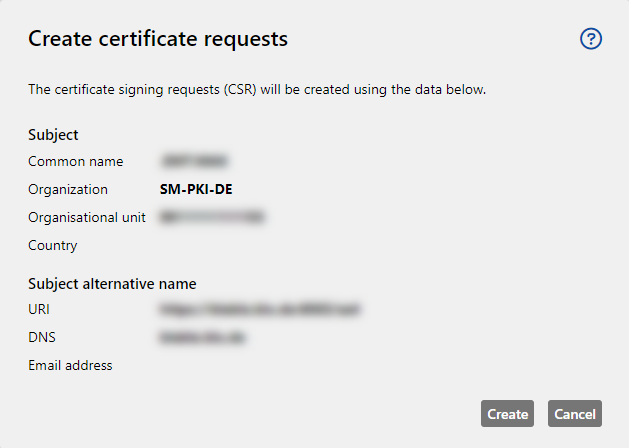This screenshot has width=629, height=448.
Task: Click the blurred Common name value
Action: click(x=194, y=161)
